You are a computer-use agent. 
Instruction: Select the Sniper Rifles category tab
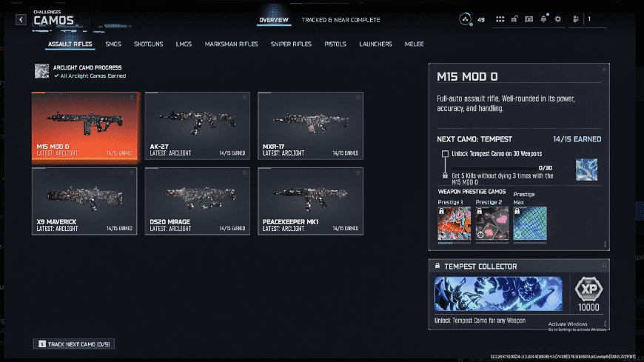(291, 44)
